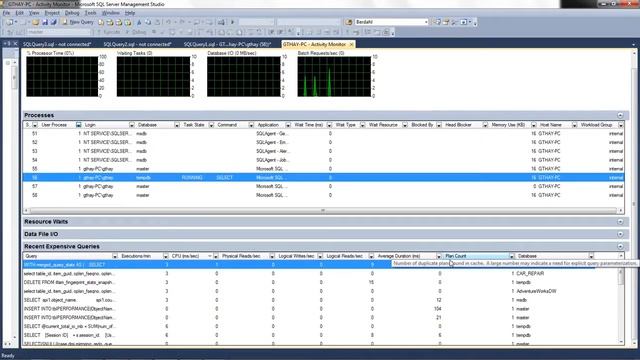Click the Waiting Tasks graph
The height and width of the screenshot is (360, 640).
[x=153, y=77]
